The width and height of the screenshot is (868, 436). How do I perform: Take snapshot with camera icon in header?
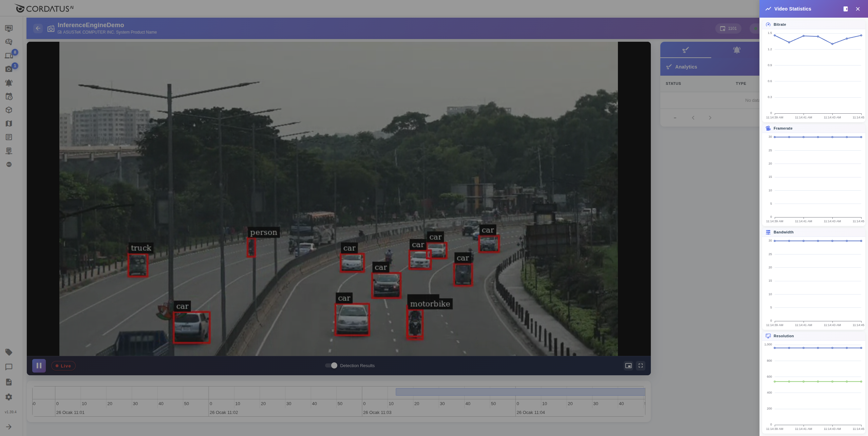pos(51,29)
